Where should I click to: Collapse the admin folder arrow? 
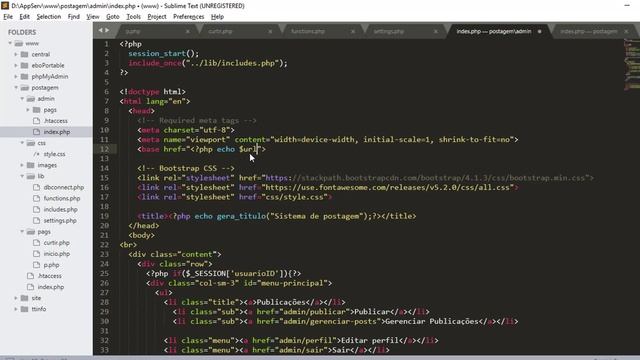[22, 99]
